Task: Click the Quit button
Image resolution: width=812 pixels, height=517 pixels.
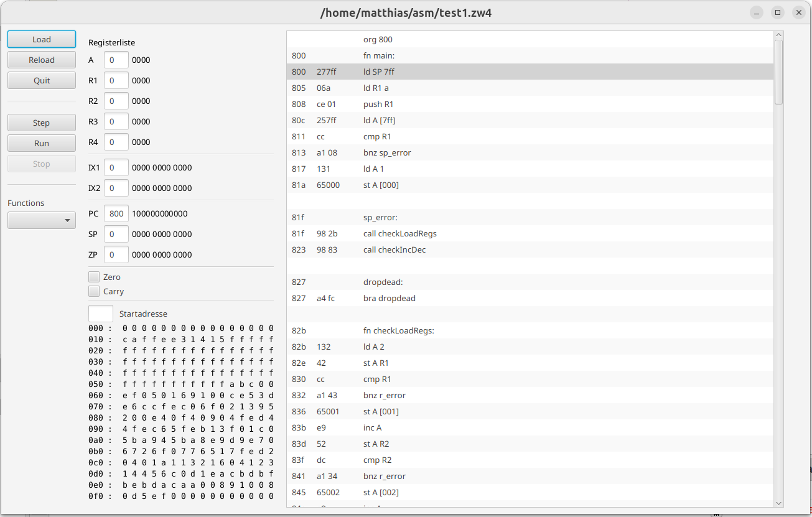Action: (x=42, y=80)
